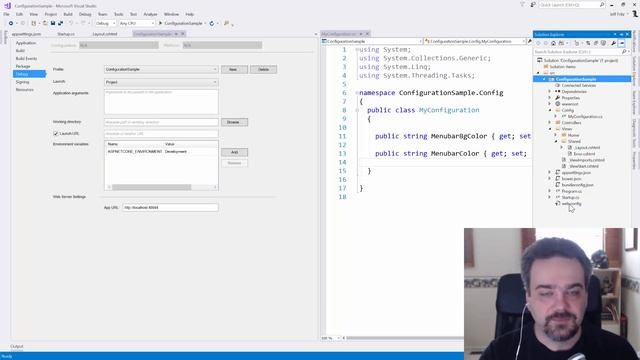Click the Delete profile button
The image size is (640, 360).
pos(263,69)
